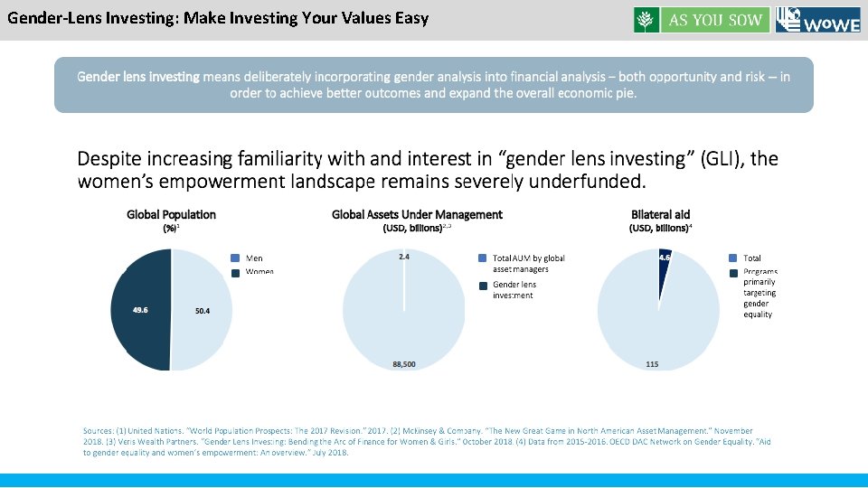Select the Men legend color swatch

236,258
